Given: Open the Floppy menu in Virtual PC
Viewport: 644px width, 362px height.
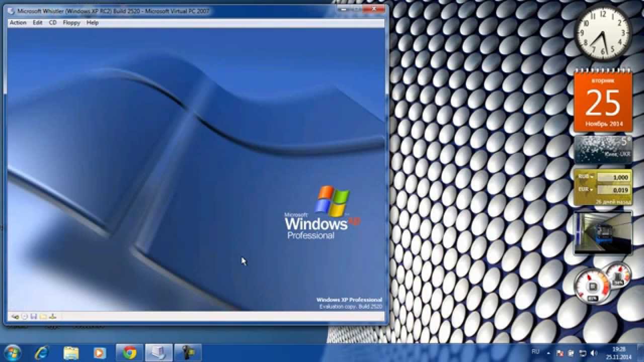Looking at the screenshot, I should point(71,23).
